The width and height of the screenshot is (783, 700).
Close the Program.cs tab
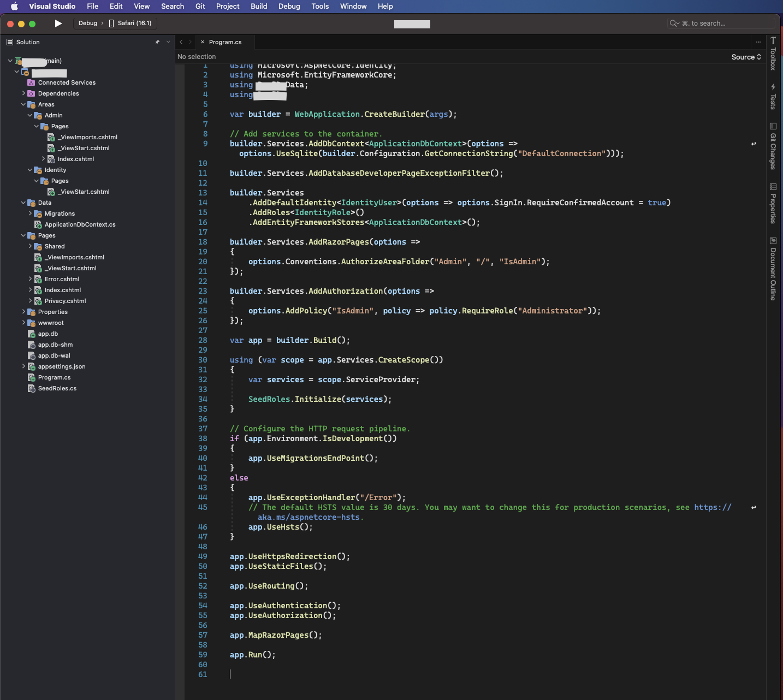pos(203,42)
